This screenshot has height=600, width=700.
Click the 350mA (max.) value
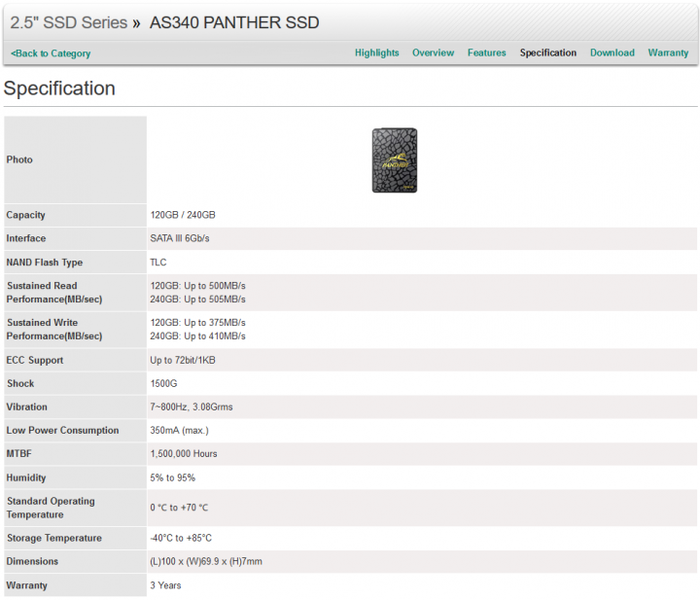coord(179,431)
